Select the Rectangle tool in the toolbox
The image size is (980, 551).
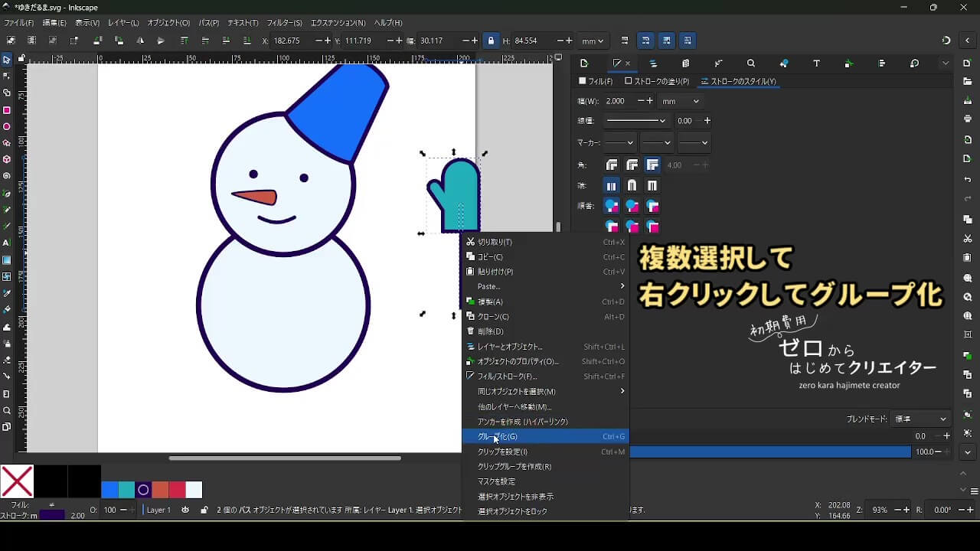tap(7, 110)
